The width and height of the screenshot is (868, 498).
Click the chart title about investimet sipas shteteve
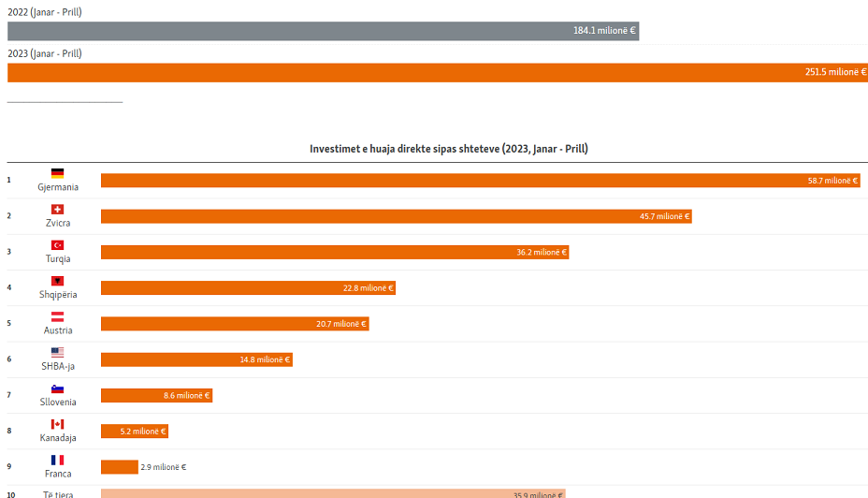coord(448,149)
